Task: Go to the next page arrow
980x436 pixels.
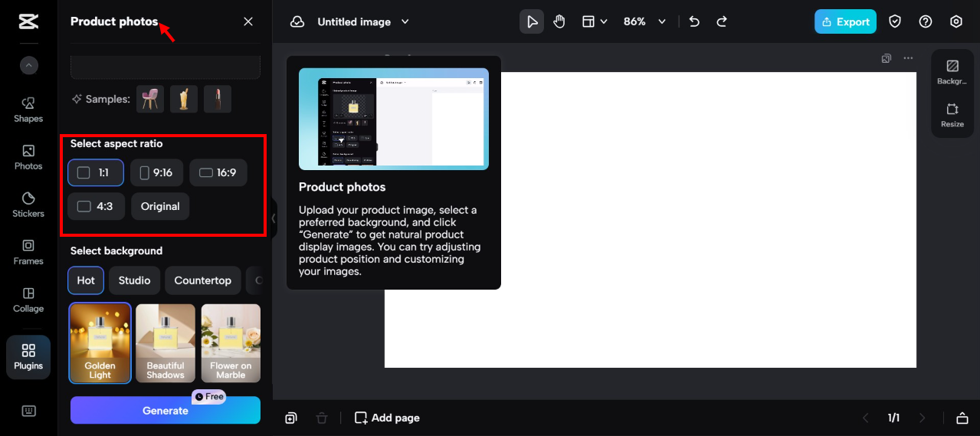Action: tap(923, 418)
